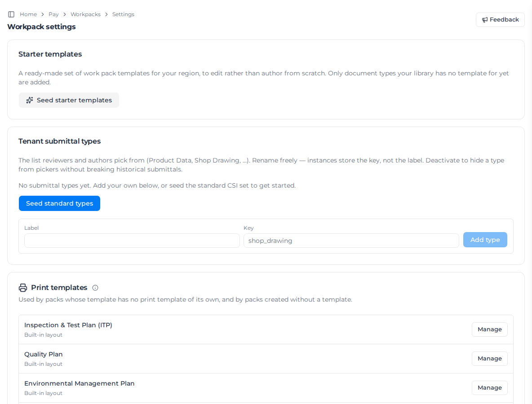Click the 'No submittal types yet' message
This screenshot has width=532, height=404.
tap(157, 186)
